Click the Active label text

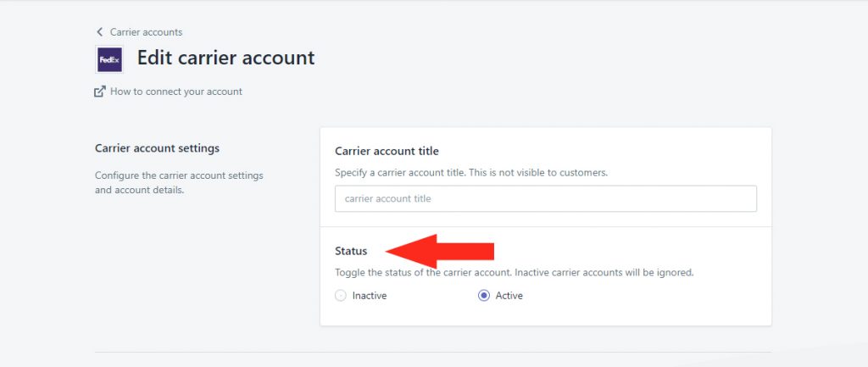pyautogui.click(x=509, y=296)
